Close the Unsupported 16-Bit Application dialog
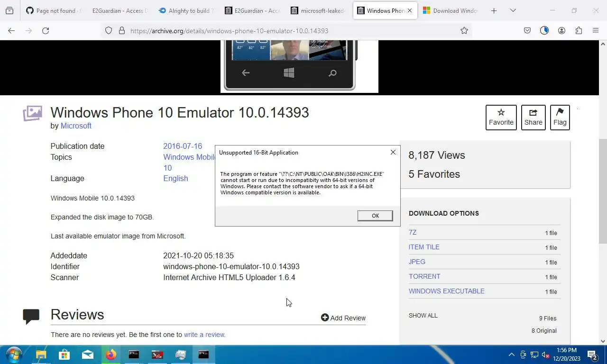This screenshot has height=364, width=607. (393, 152)
